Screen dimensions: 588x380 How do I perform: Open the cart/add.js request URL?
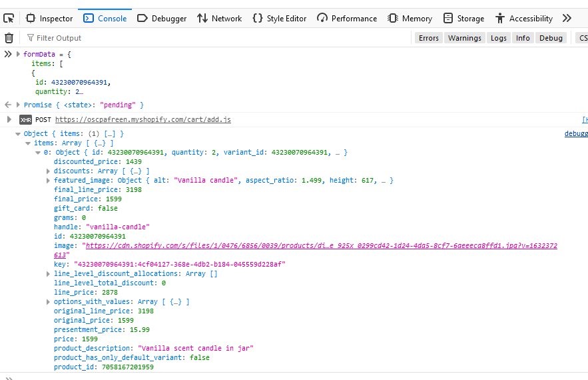(x=143, y=119)
